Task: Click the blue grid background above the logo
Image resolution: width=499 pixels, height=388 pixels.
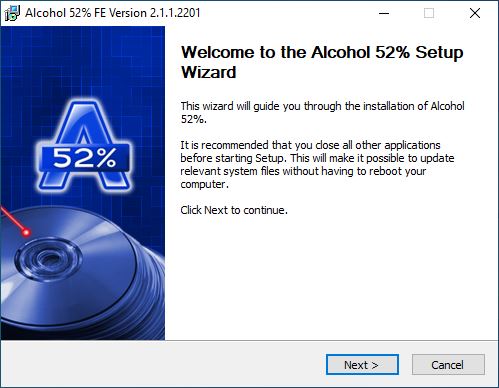Action: 83,60
